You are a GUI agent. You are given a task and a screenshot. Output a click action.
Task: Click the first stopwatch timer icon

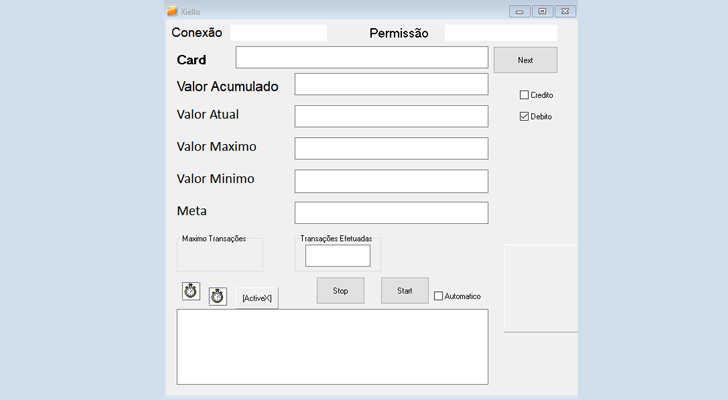pyautogui.click(x=191, y=291)
